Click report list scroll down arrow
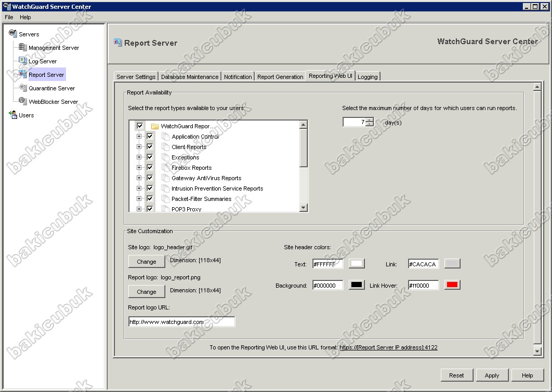Viewport: 552px width, 392px height. tap(304, 208)
